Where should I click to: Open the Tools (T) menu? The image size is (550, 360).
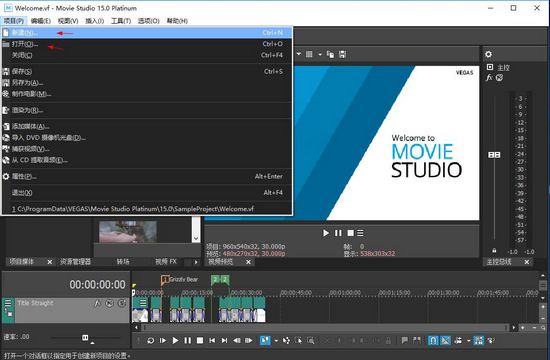coord(121,21)
